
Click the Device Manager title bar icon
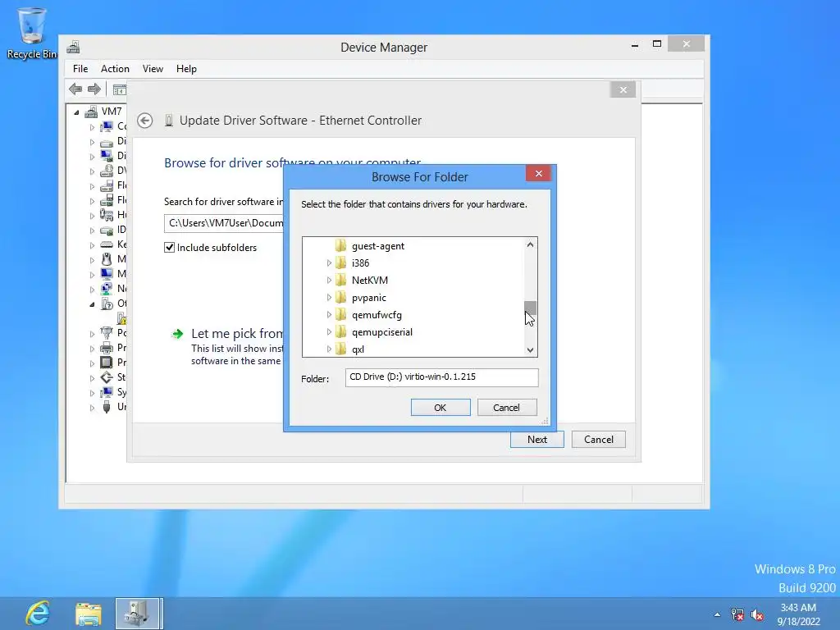pos(73,47)
